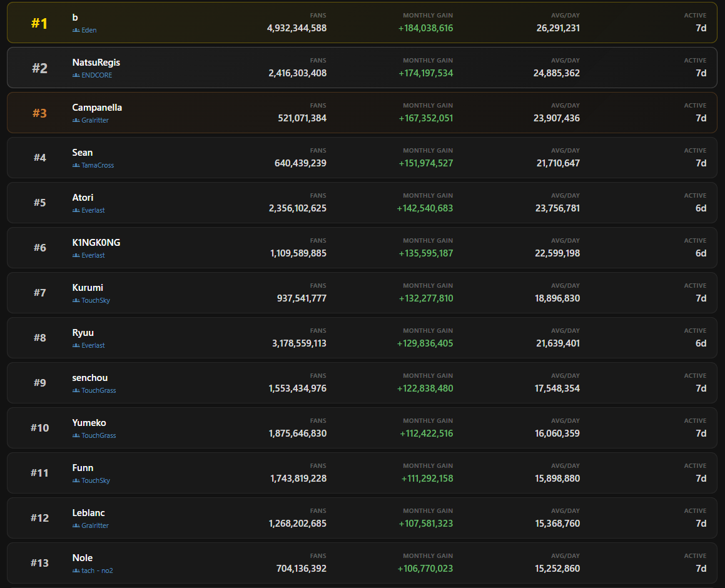Open the TamaCross club link
Viewport: 725px width, 588px height.
point(98,165)
